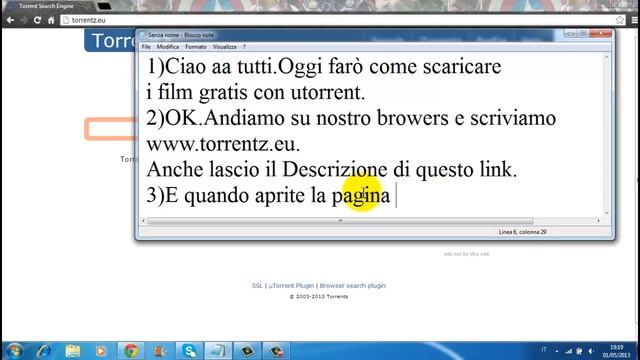The width and height of the screenshot is (640, 360).
Task: Open Notepad's File menu
Action: pyautogui.click(x=146, y=47)
